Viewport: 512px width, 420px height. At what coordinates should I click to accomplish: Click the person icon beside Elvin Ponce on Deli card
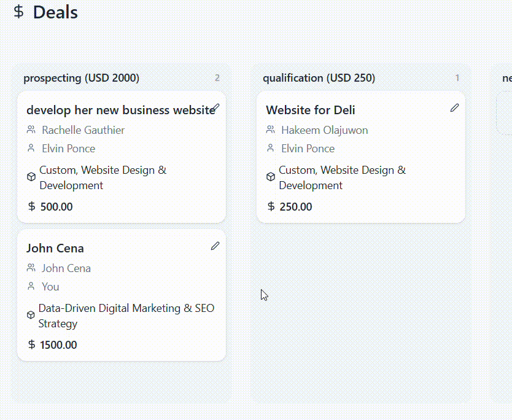(271, 148)
